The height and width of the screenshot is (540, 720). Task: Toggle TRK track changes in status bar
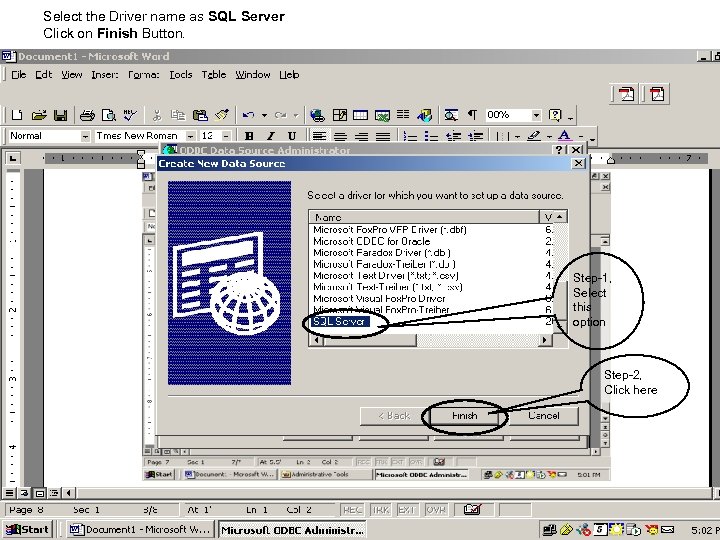[380, 510]
